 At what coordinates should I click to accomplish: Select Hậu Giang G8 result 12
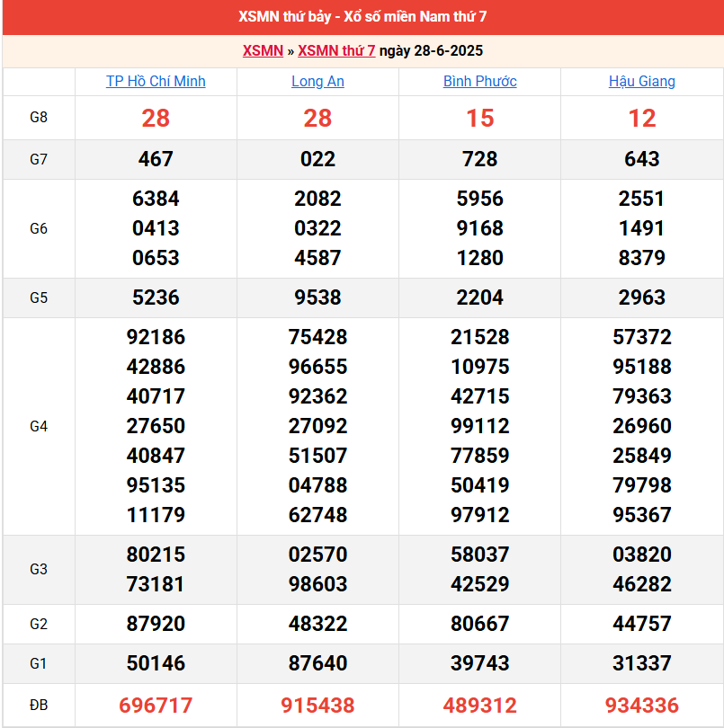641,118
